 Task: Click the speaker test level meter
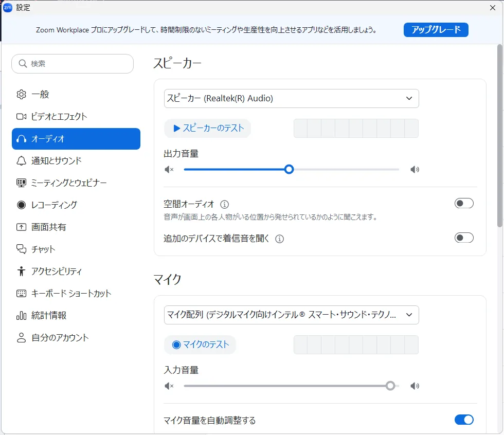[x=356, y=128]
